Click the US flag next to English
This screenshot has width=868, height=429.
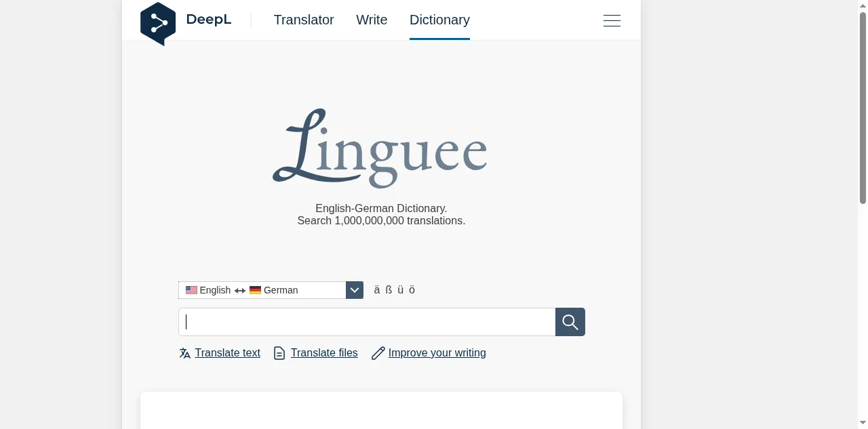[191, 290]
